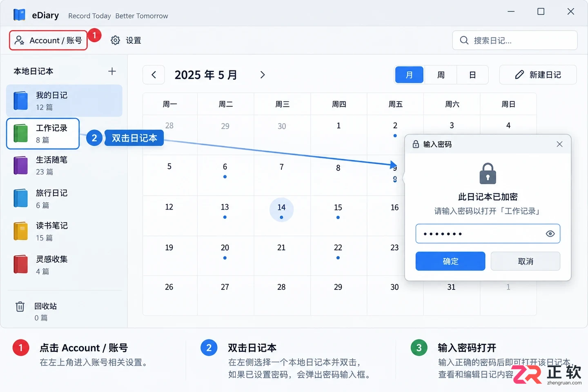
Task: Click the search magnifier icon
Action: [x=464, y=40]
